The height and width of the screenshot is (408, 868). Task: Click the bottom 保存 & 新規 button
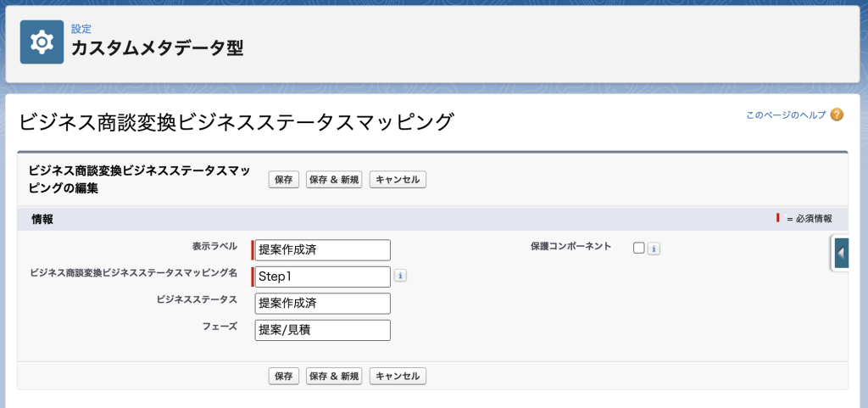point(334,376)
